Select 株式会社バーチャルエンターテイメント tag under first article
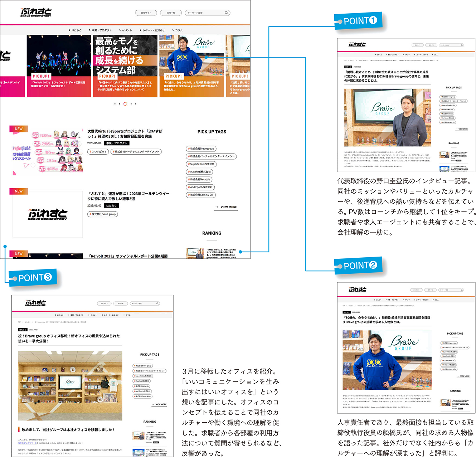The image size is (476, 457). coord(136,152)
